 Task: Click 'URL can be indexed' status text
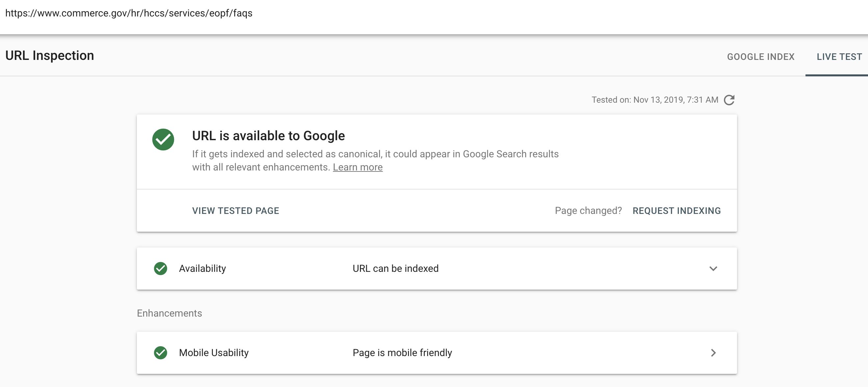point(395,268)
